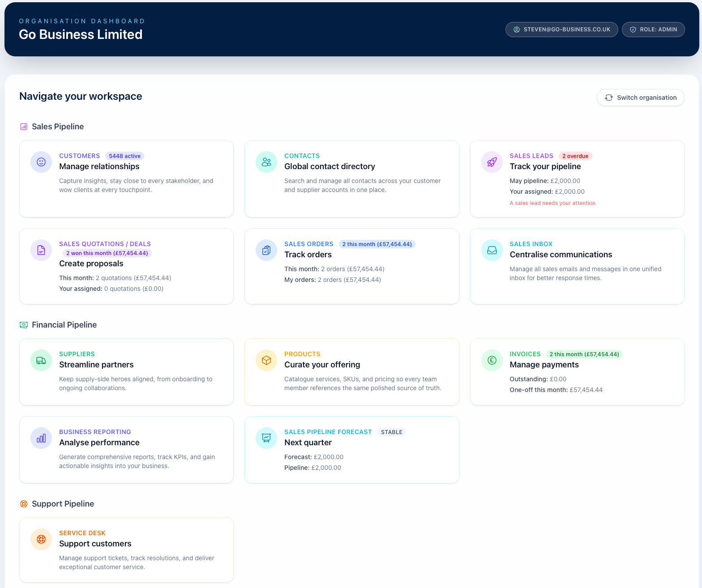This screenshot has width=702, height=588.
Task: Click the Support Pipeline section lifebuoy icon
Action: point(24,504)
